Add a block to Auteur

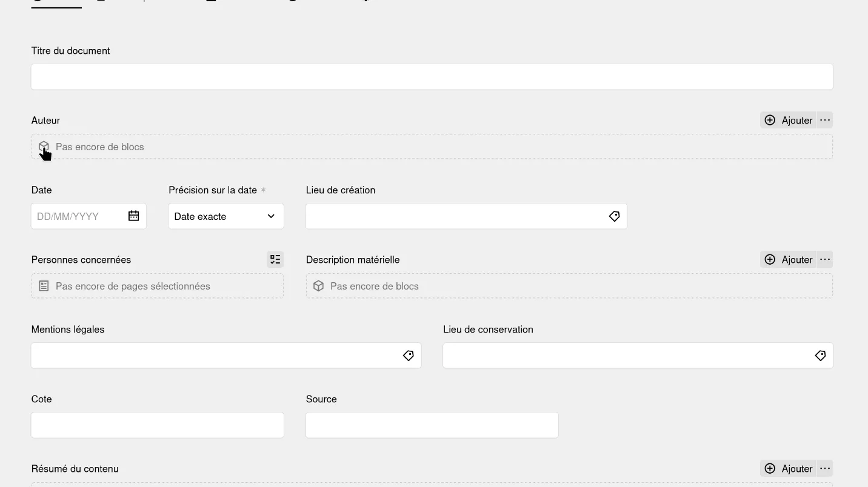(x=788, y=120)
